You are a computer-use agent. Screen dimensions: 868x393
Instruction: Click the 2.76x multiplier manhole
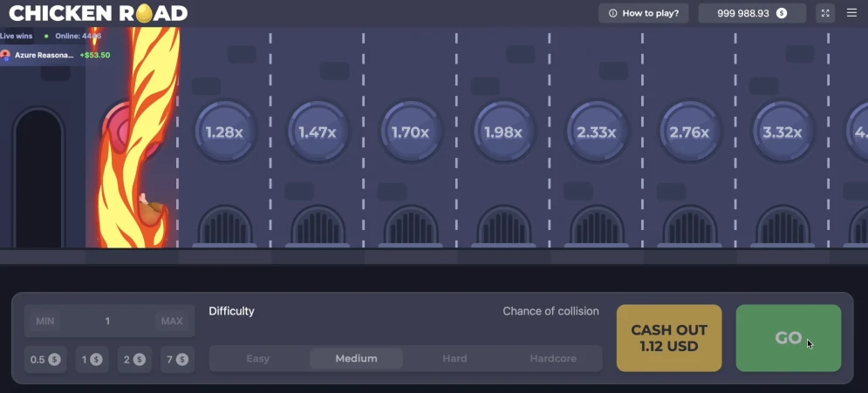689,132
